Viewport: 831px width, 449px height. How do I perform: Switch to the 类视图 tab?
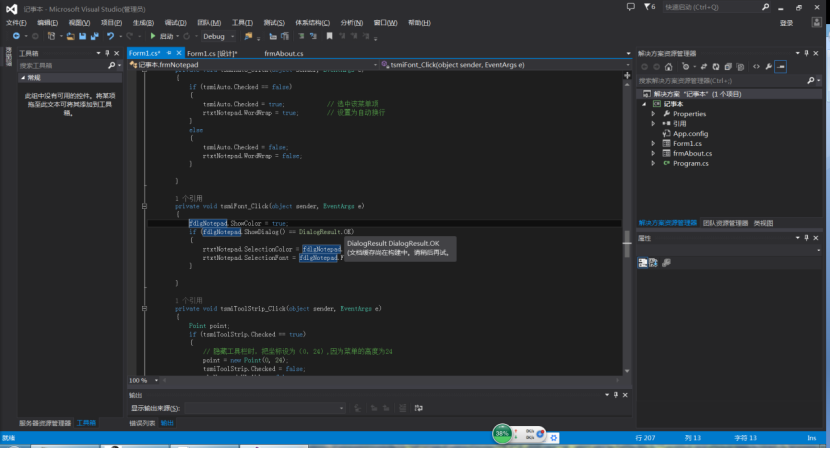pyautogui.click(x=763, y=223)
